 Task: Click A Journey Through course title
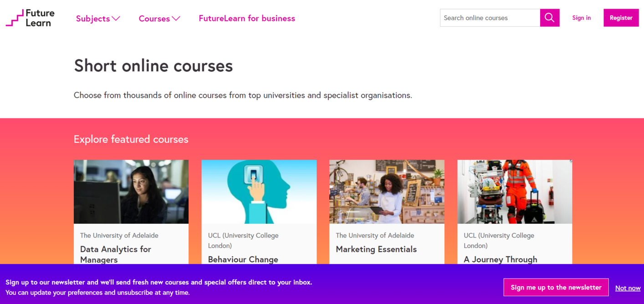(x=500, y=259)
